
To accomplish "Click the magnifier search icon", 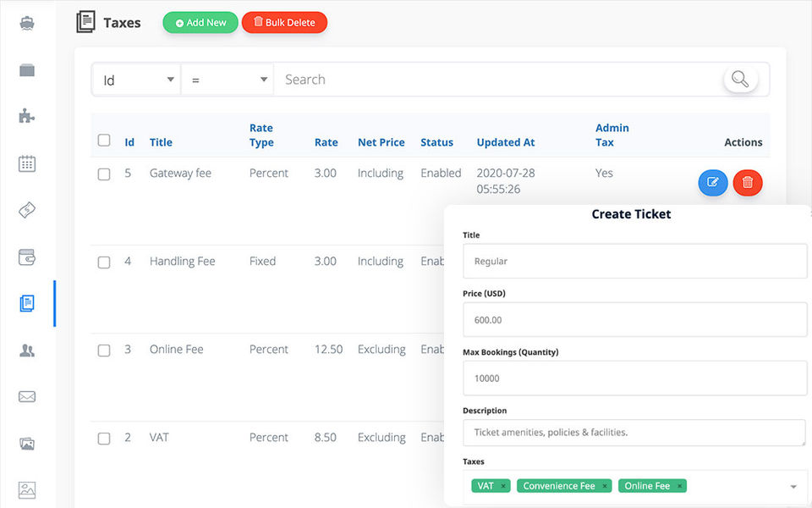I will pos(740,80).
